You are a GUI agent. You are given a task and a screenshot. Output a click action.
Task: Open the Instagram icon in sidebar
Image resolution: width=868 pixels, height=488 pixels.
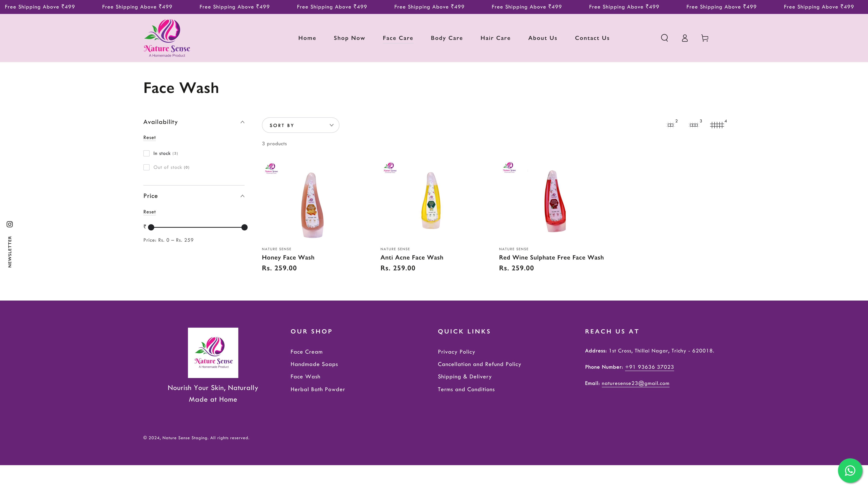[x=10, y=224]
